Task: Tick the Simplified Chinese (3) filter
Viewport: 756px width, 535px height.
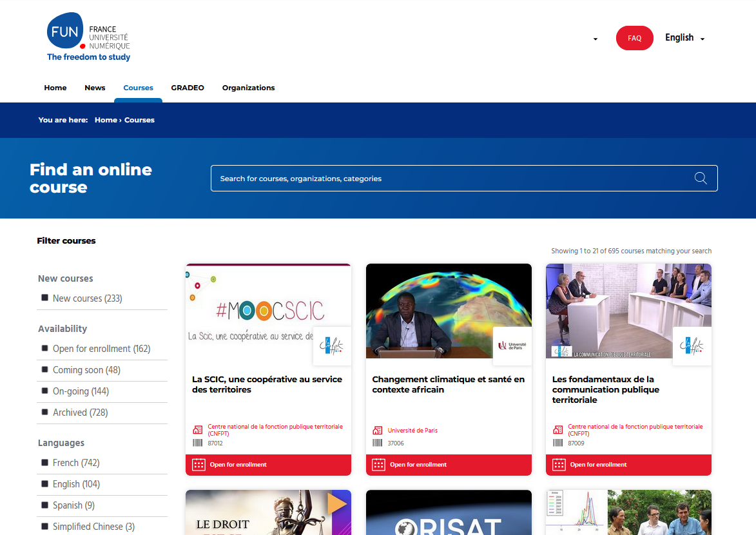Action: 45,526
